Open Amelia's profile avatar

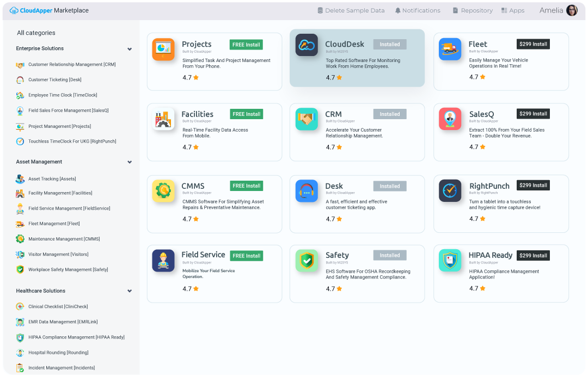click(572, 10)
